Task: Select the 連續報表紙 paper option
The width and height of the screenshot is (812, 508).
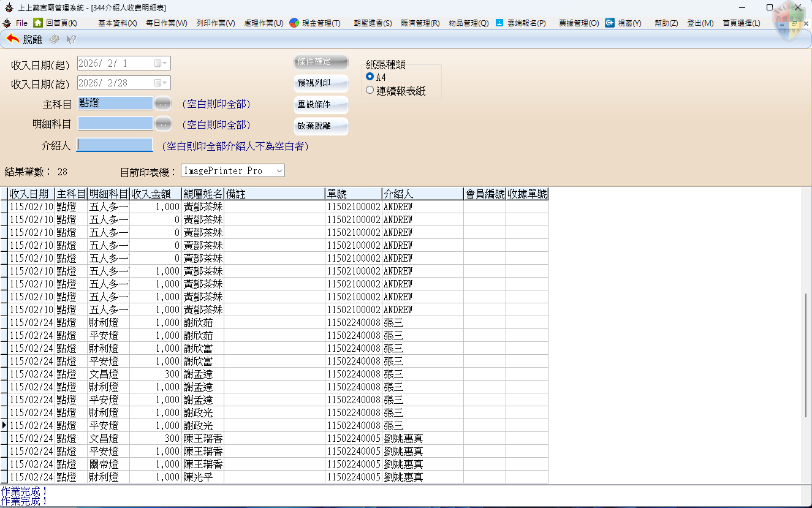Action: tap(370, 90)
